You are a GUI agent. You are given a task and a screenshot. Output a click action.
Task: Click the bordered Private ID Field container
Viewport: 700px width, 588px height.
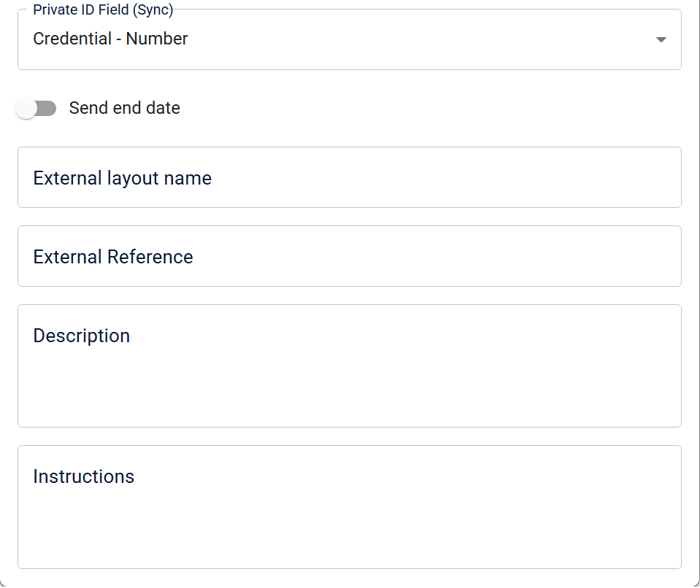(349, 39)
